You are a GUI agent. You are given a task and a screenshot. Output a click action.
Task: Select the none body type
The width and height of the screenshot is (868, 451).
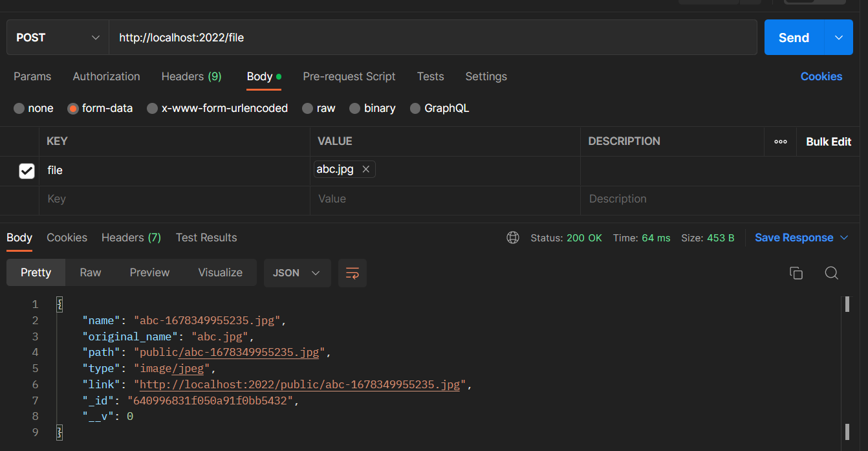[x=34, y=108]
